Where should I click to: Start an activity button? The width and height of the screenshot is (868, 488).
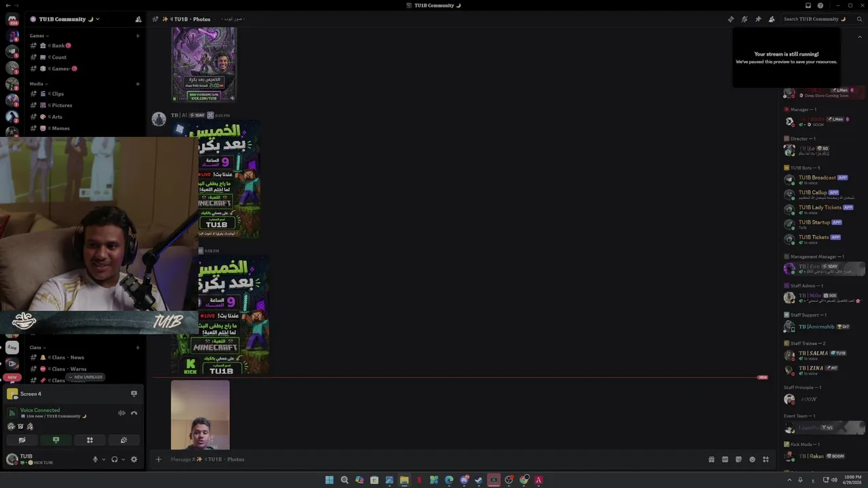90,440
